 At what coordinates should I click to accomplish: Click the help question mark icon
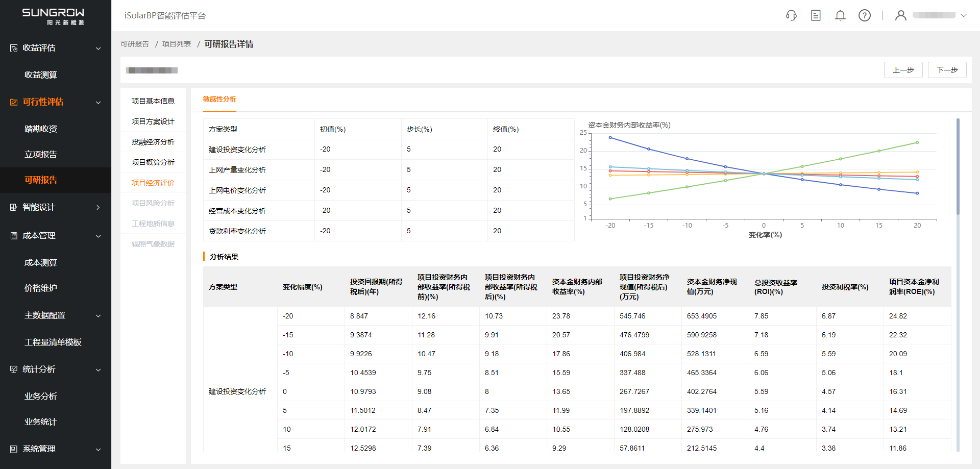(x=865, y=15)
